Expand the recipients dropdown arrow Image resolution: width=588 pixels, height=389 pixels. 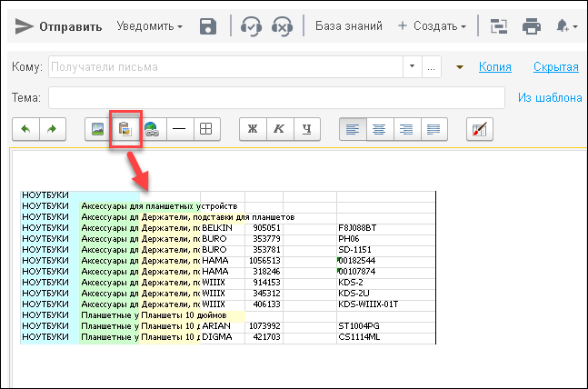coord(412,66)
